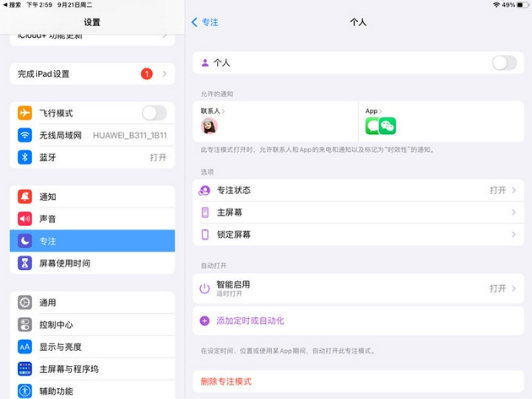Open the 通知 settings section
Screen dimensions: 532x399
pyautogui.click(x=92, y=197)
